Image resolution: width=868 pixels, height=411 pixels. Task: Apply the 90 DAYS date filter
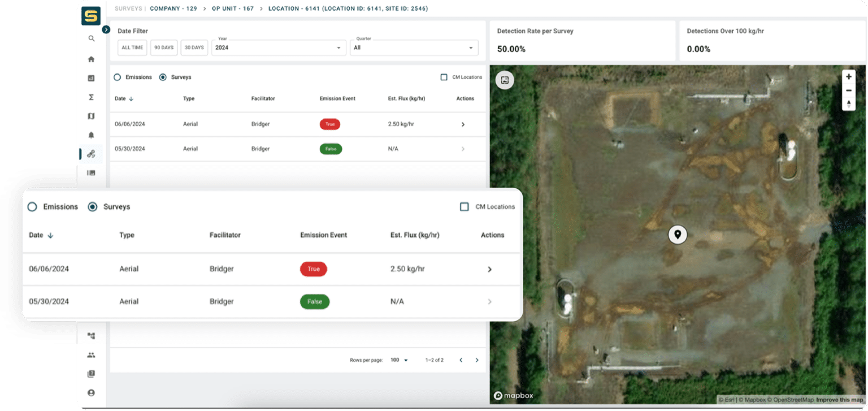click(164, 47)
